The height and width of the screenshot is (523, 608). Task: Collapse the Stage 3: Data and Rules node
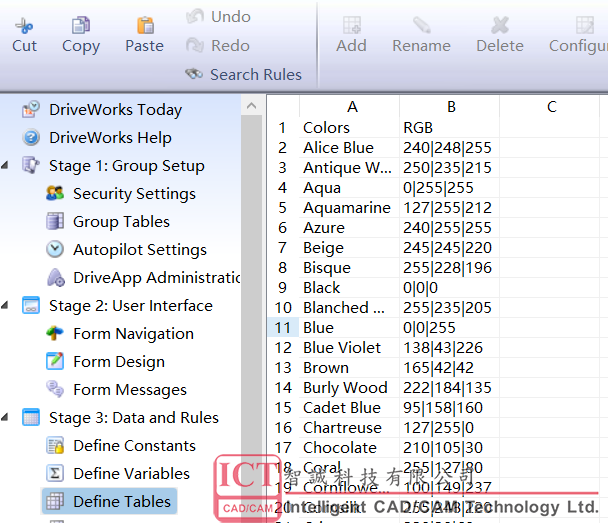pyautogui.click(x=5, y=418)
